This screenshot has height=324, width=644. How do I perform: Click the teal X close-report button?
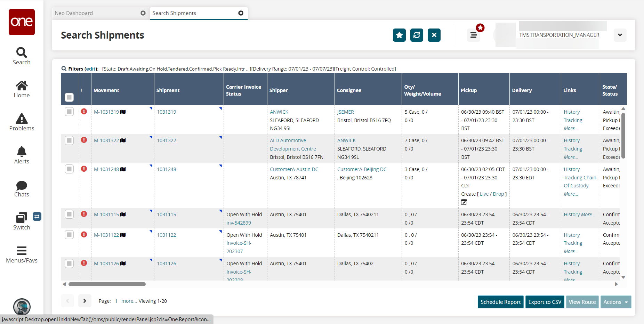[x=434, y=35]
